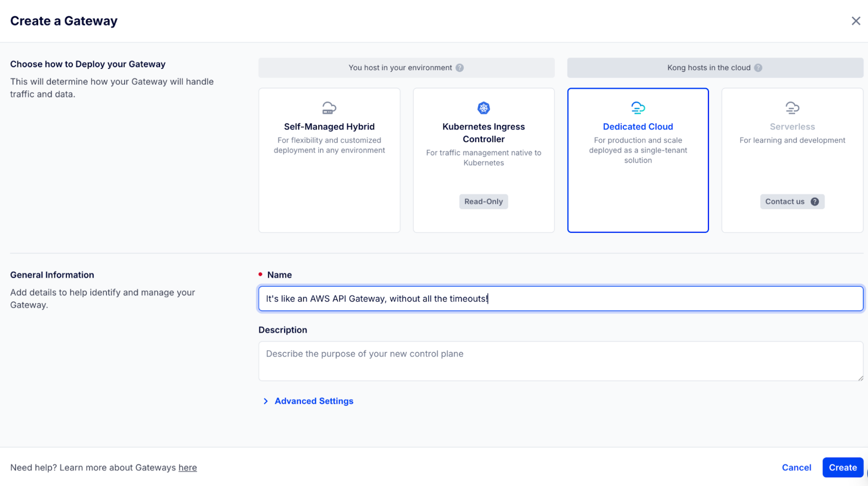Click the Dedicated Cloud icon
The image size is (868, 486).
click(x=638, y=108)
